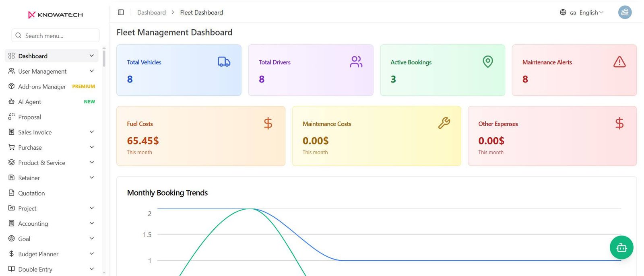The image size is (644, 276).
Task: Click the warning triangle in Maintenance Alerts
Action: pos(619,62)
